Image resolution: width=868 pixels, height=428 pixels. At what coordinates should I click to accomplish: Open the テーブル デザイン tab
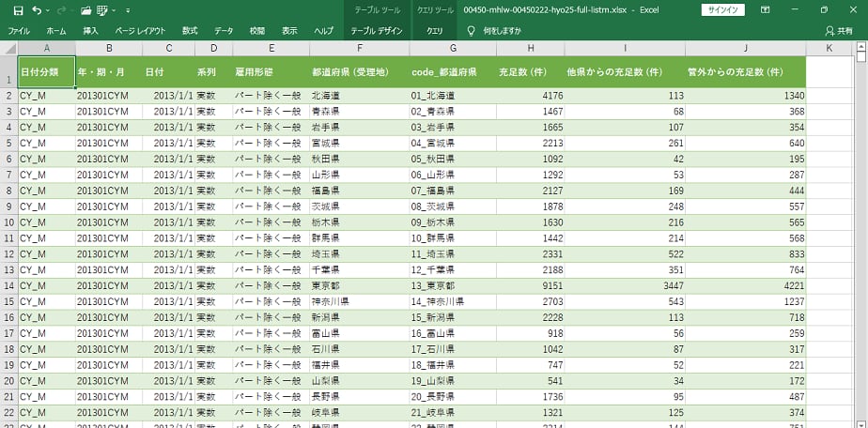[377, 30]
